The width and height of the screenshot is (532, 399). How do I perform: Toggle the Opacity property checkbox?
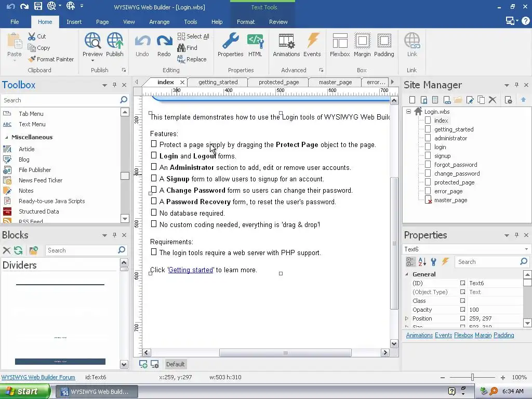point(462,310)
